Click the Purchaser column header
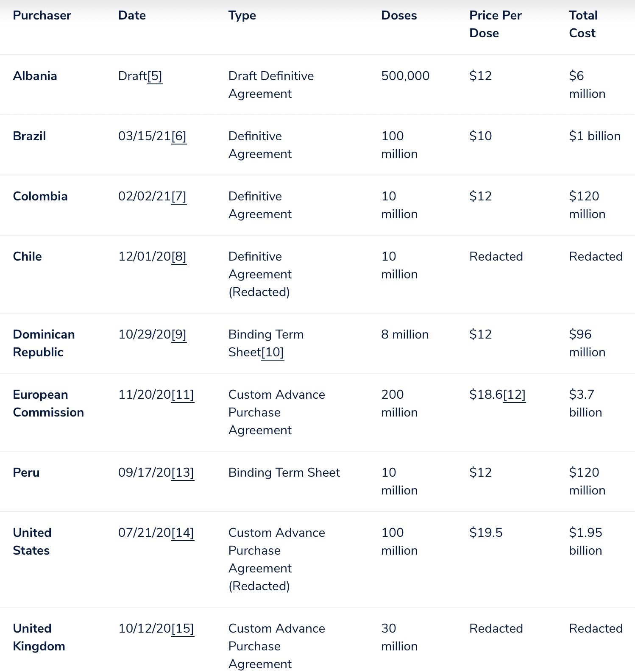This screenshot has width=635, height=672. [42, 16]
